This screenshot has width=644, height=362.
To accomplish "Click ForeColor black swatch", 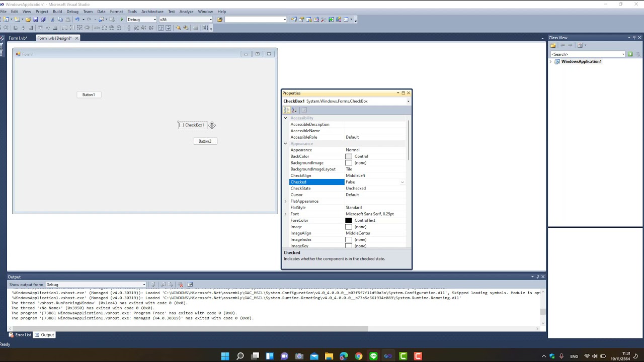I will click(349, 220).
